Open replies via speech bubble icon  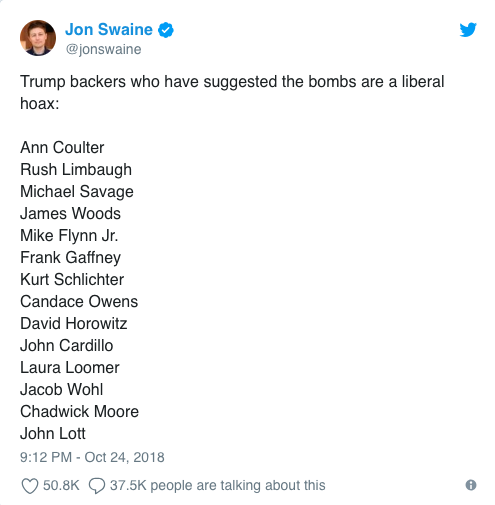point(97,486)
